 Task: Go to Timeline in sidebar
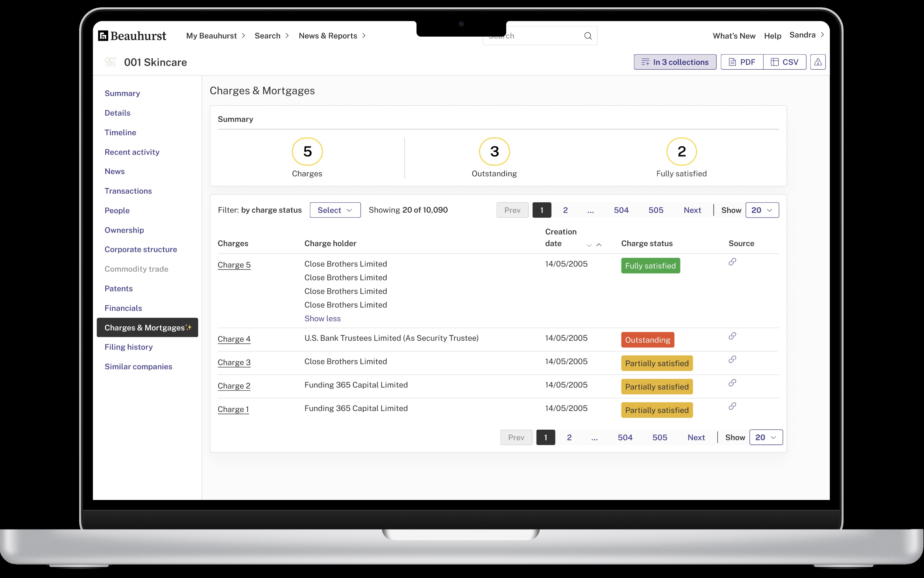pyautogui.click(x=120, y=132)
